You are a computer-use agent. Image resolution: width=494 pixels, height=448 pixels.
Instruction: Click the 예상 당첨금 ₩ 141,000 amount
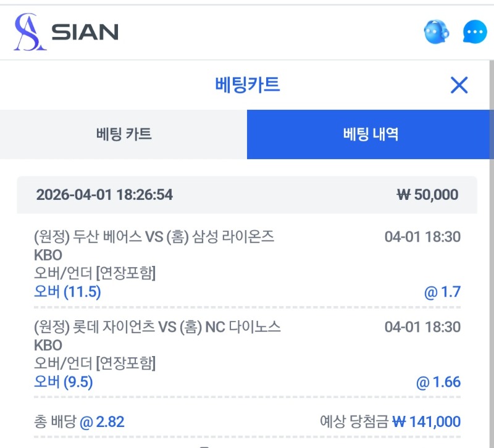(390, 422)
